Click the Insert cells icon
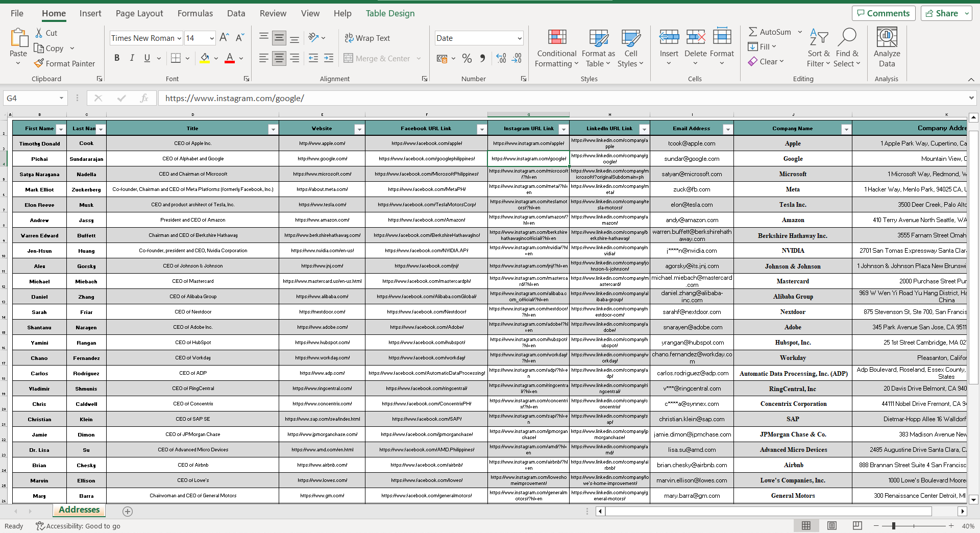980x533 pixels. (x=669, y=37)
